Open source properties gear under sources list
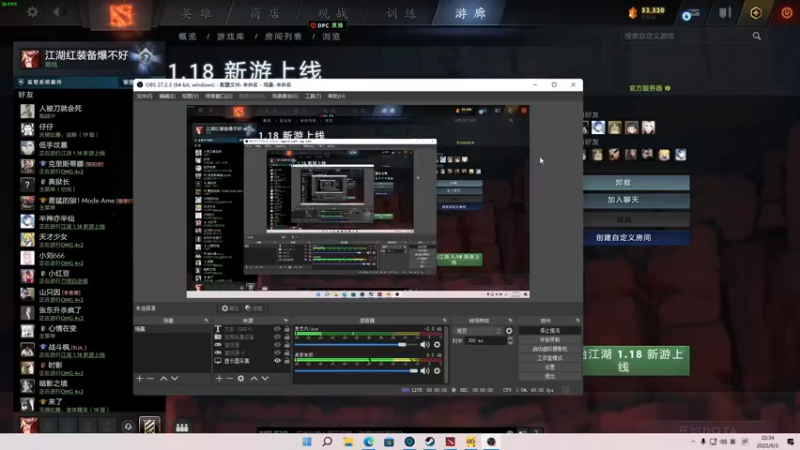Screen dimensions: 800x450 [x=241, y=379]
